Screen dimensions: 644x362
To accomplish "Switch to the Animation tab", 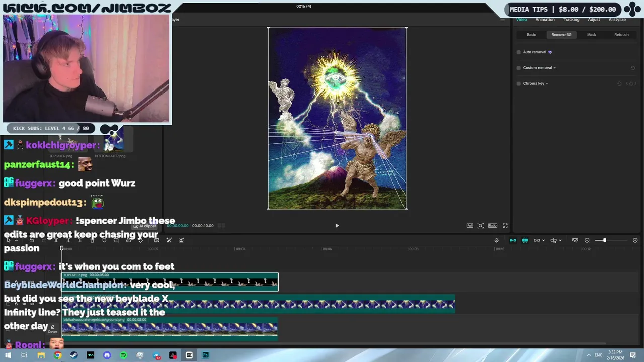I will click(545, 20).
